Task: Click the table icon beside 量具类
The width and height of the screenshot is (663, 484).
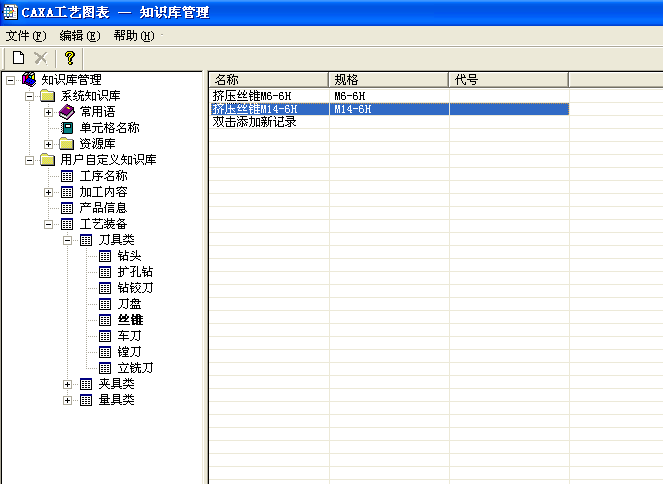Action: click(86, 400)
